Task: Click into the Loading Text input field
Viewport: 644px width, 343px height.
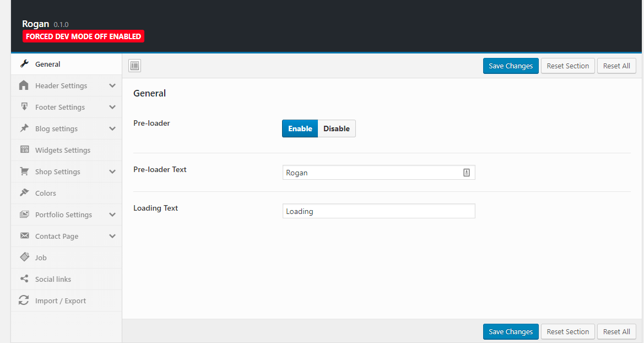Action: [378, 211]
